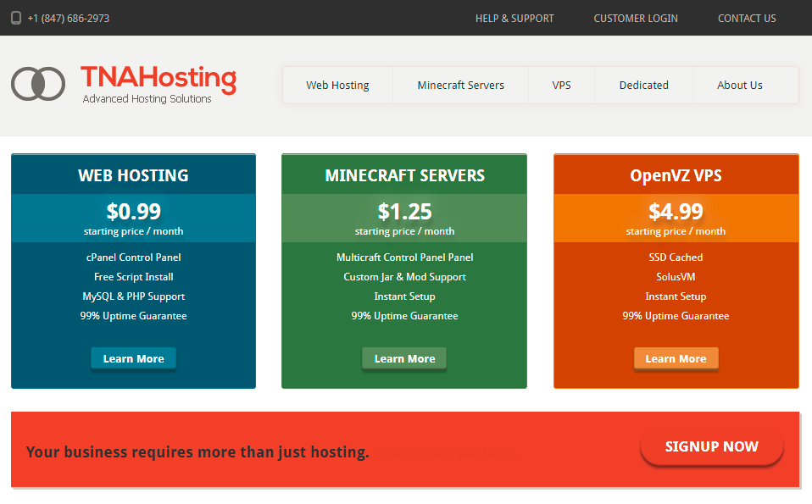Click 99% Uptime Guarantee in OpenVZ card
The width and height of the screenshot is (812, 504).
click(676, 316)
